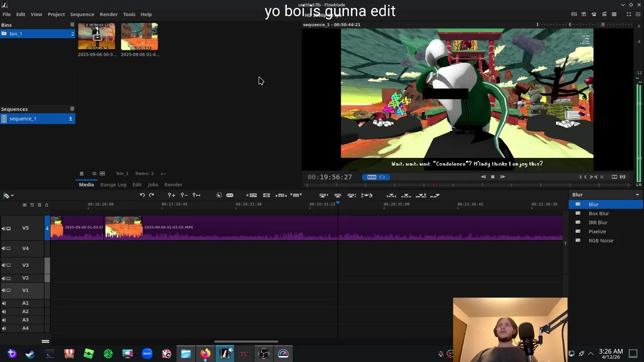Screen dimensions: 644x362
Task: Select the second clip on track V5
Action: pyautogui.click(x=333, y=228)
